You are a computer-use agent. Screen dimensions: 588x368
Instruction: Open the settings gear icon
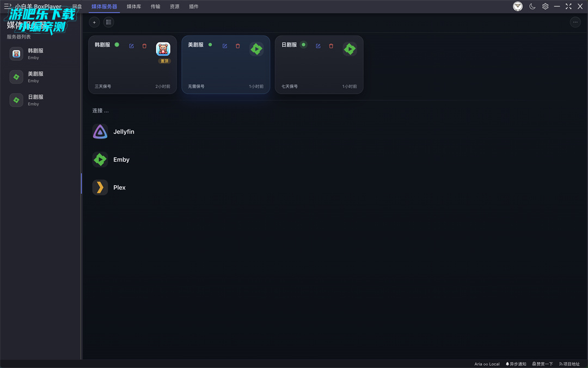[545, 7]
